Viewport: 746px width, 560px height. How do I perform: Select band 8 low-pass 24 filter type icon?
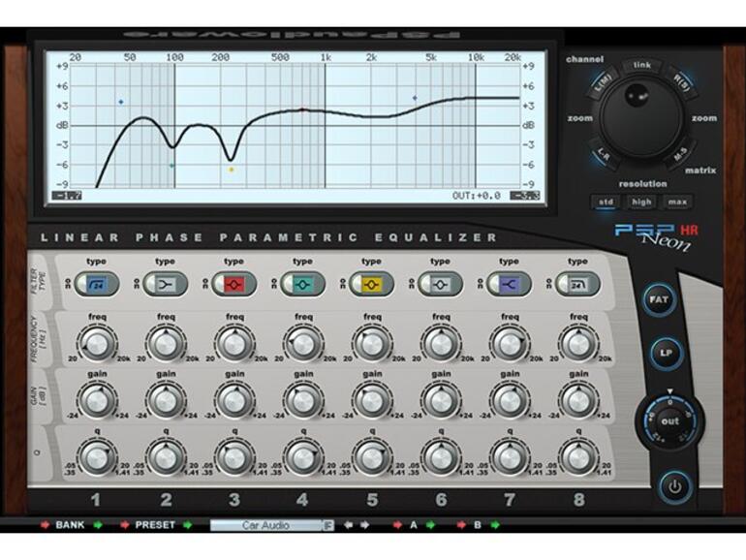tap(578, 285)
